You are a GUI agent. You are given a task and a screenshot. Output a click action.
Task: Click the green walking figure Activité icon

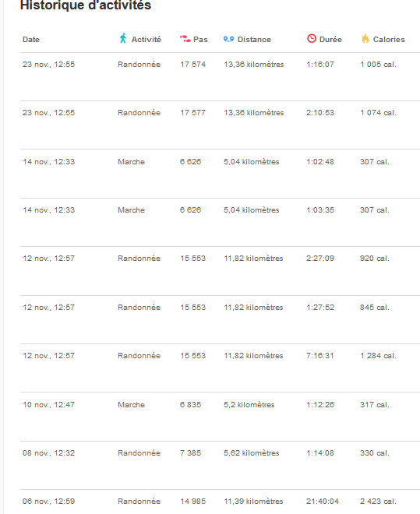point(123,38)
